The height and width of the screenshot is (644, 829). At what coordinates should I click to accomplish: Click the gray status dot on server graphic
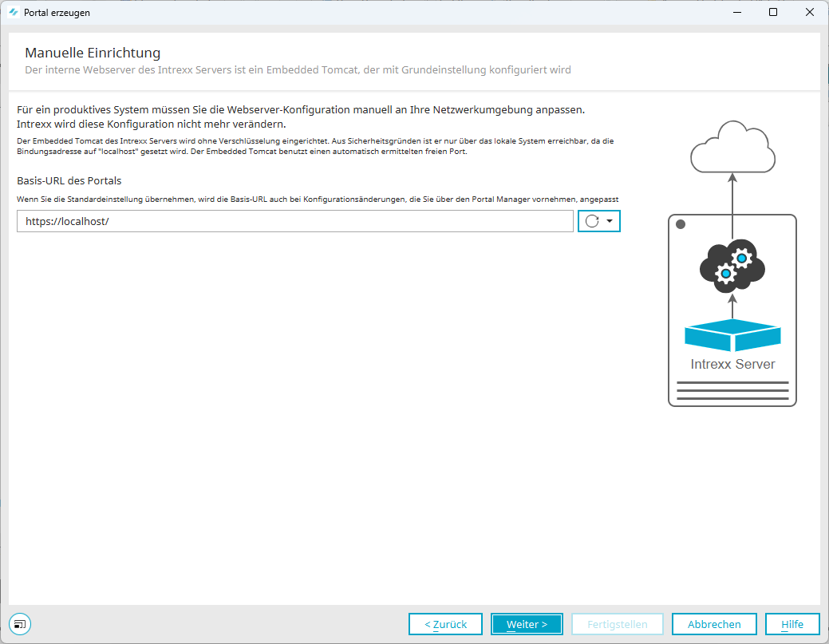pos(681,224)
